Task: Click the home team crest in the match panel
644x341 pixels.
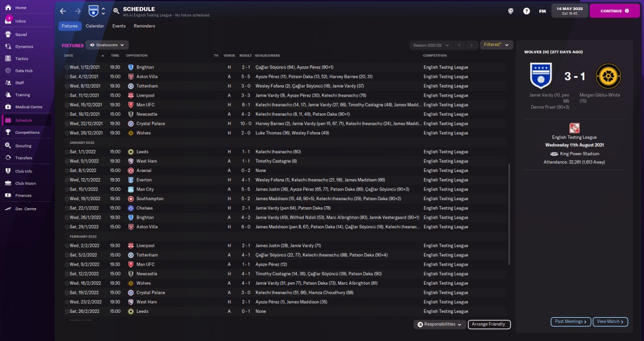Action: tap(541, 76)
